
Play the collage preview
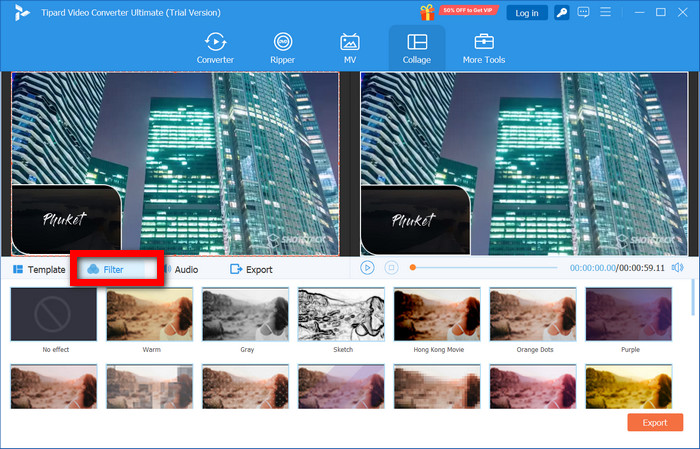(367, 268)
